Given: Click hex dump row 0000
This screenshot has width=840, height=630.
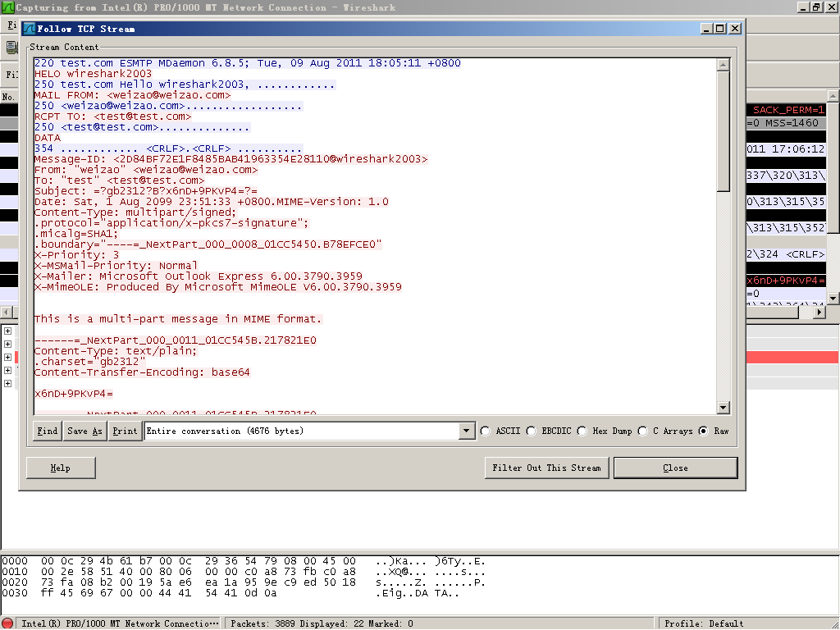Looking at the screenshot, I should click(244, 561).
